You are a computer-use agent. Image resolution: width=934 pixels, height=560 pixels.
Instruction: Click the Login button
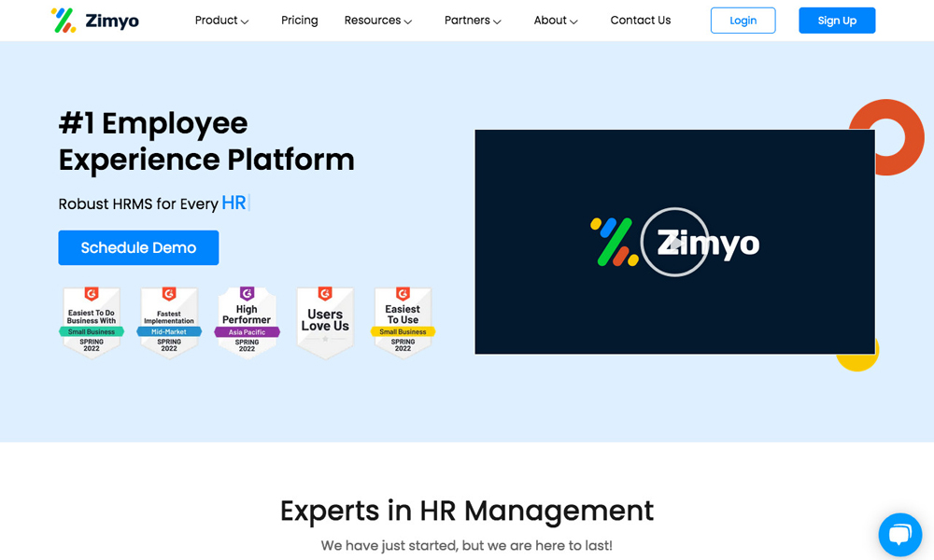pos(743,21)
